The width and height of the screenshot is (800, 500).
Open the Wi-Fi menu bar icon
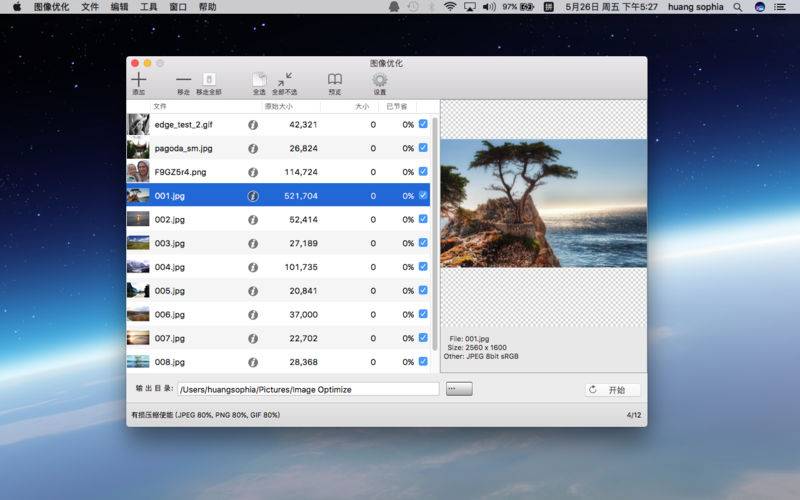450,7
